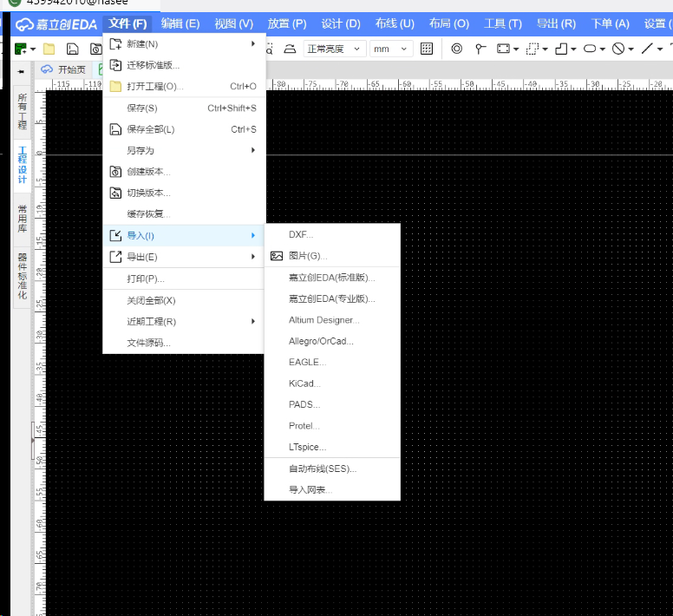
Task: Choose 切换版本... menu entry
Action: tap(184, 193)
